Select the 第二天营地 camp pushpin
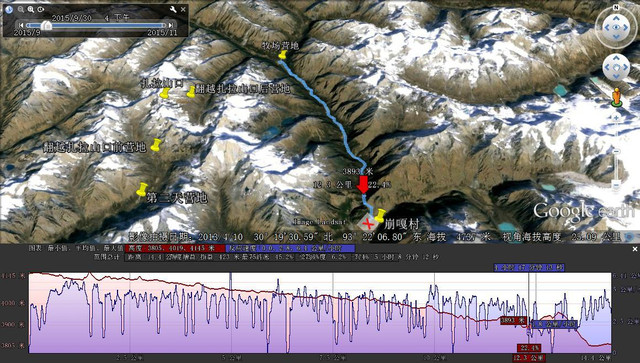The height and width of the screenshot is (363, 640). point(142,189)
